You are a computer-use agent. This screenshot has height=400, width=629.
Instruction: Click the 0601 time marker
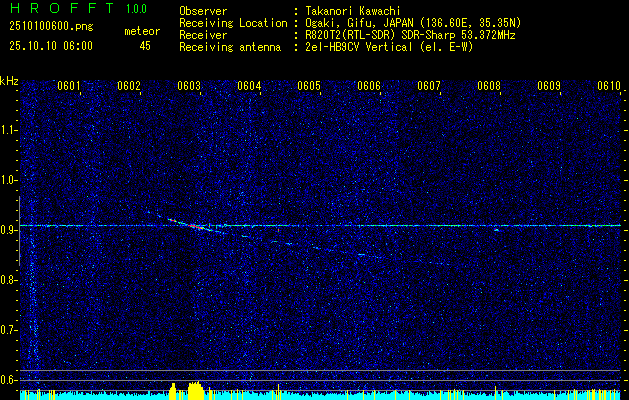tap(69, 86)
